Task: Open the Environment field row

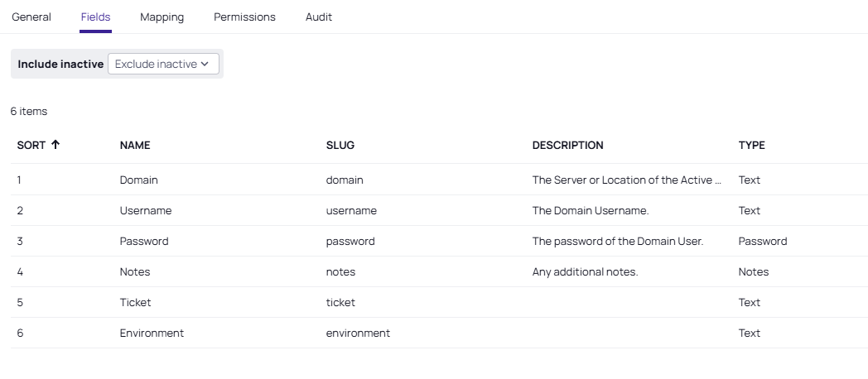Action: click(152, 333)
